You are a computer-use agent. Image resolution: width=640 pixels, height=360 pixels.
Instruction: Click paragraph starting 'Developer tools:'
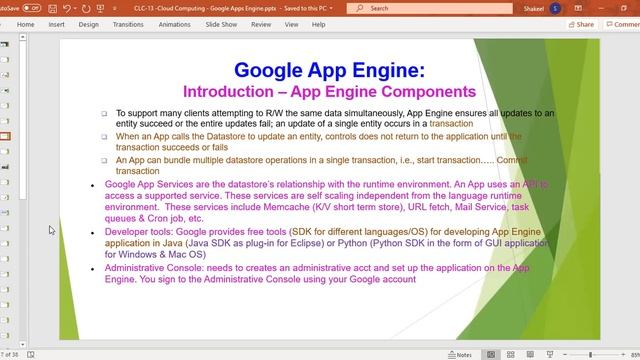pyautogui.click(x=327, y=243)
